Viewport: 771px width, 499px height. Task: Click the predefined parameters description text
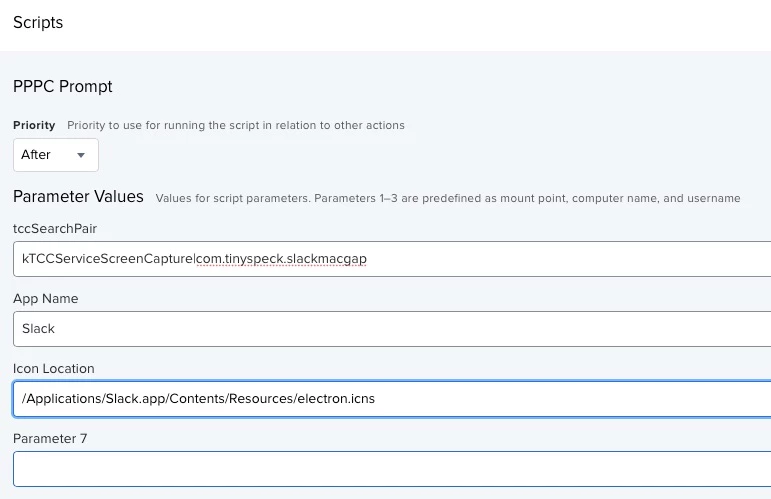click(447, 198)
